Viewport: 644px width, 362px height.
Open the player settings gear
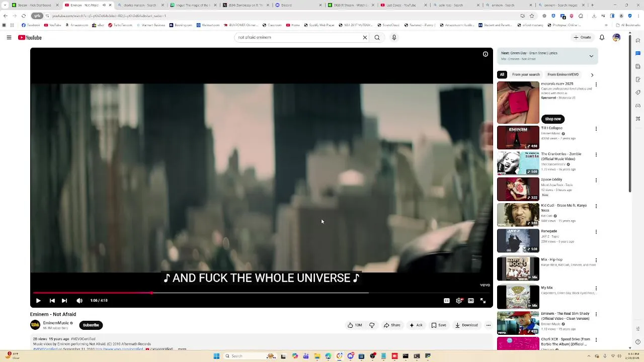pos(459,301)
